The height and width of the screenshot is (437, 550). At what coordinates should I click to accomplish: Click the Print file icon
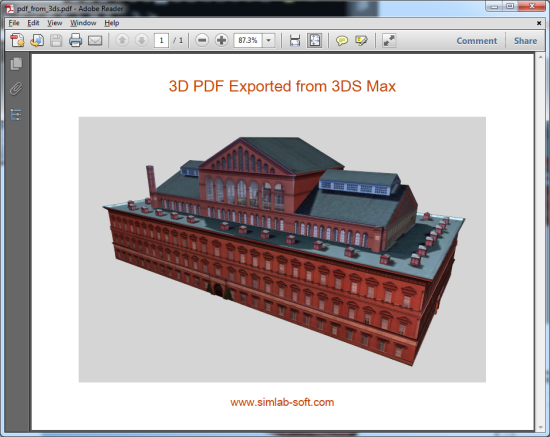click(75, 40)
